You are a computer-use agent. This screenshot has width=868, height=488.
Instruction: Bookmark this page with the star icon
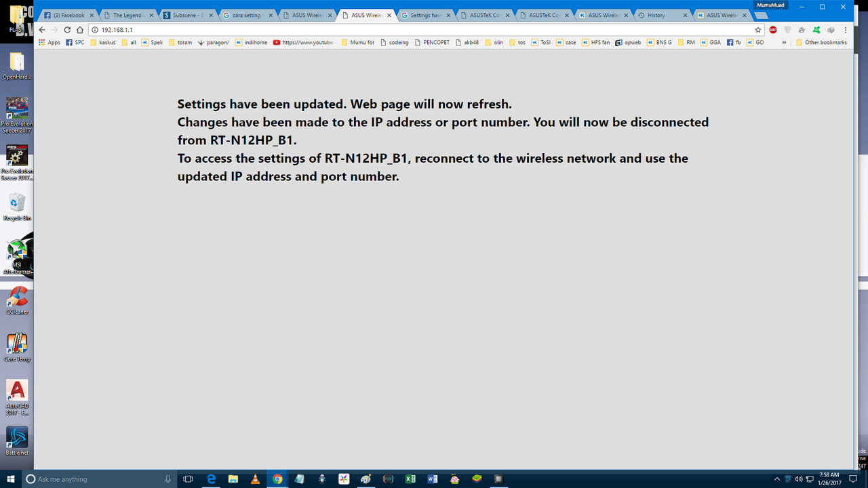pos(758,30)
